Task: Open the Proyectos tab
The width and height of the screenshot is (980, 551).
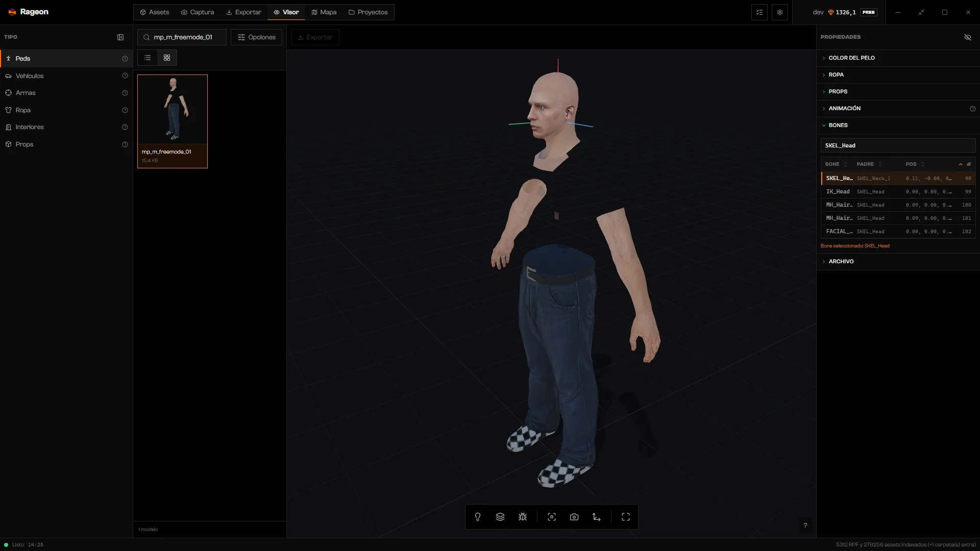Action: tap(368, 12)
